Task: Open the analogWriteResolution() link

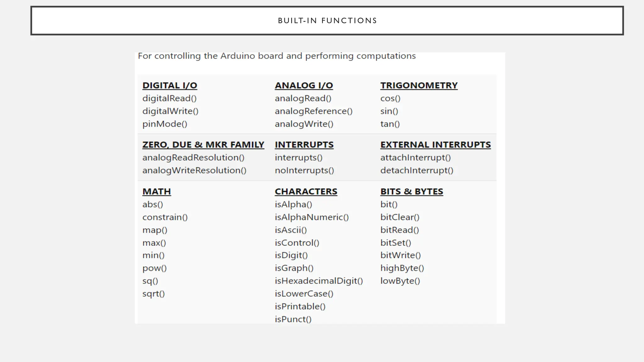Action: 194,171
